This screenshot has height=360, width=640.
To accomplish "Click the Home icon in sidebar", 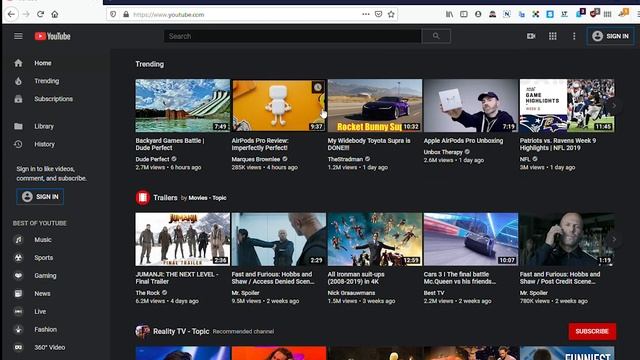I will coord(18,63).
